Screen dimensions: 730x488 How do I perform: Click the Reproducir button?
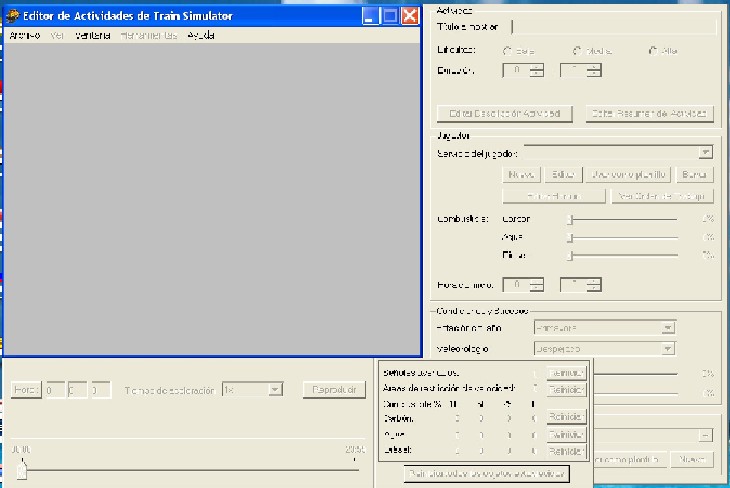(x=334, y=390)
